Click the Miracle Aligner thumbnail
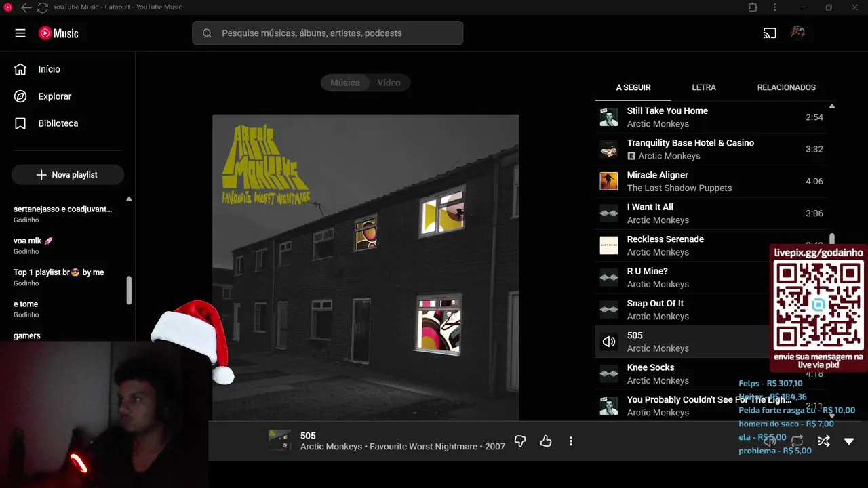 609,181
